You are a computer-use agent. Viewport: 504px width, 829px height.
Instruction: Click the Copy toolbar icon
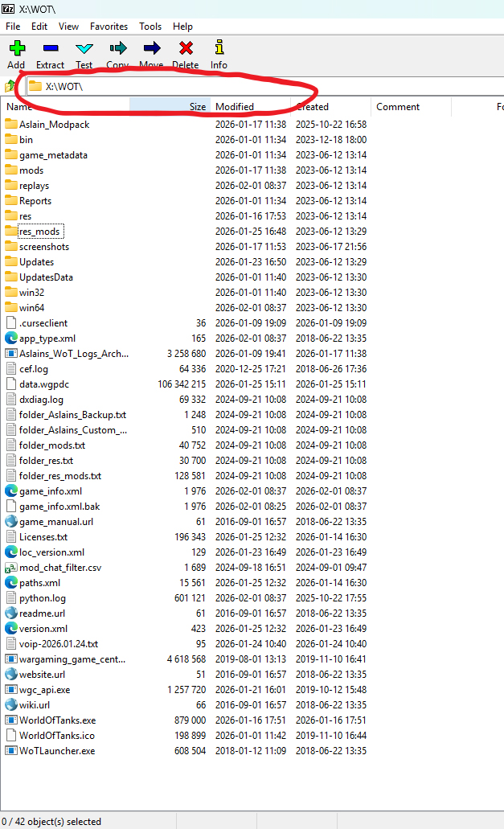point(117,49)
